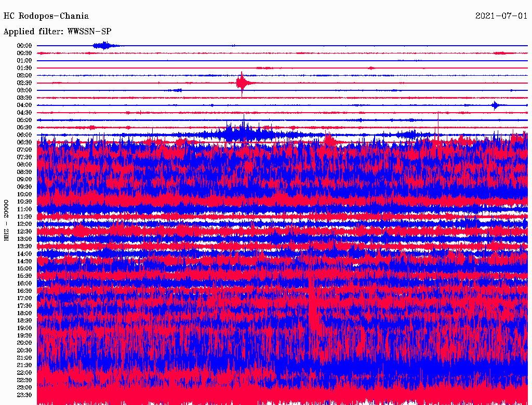The height and width of the screenshot is (405, 532).
Task: Click the 01:30 time label
Action: pyautogui.click(x=24, y=68)
